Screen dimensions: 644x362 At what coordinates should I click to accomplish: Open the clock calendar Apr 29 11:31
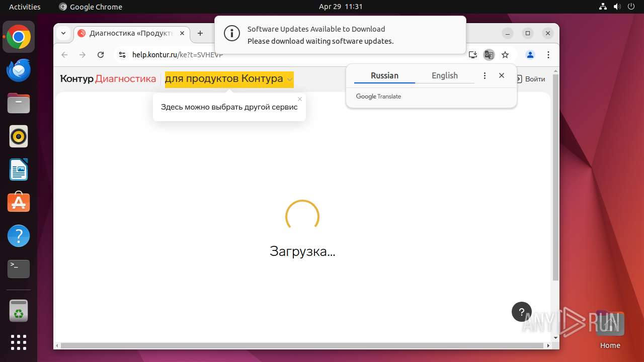pos(341,7)
